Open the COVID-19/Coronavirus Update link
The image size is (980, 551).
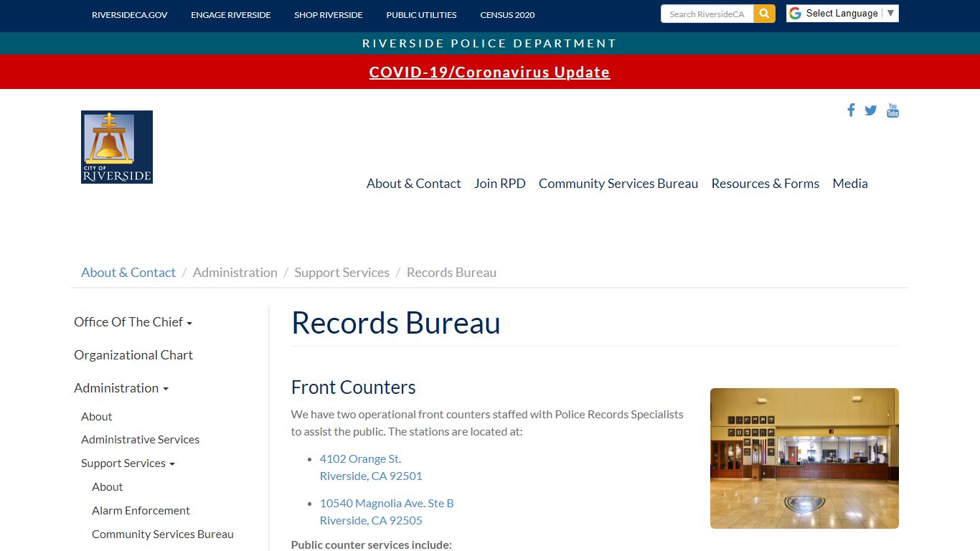(x=490, y=72)
